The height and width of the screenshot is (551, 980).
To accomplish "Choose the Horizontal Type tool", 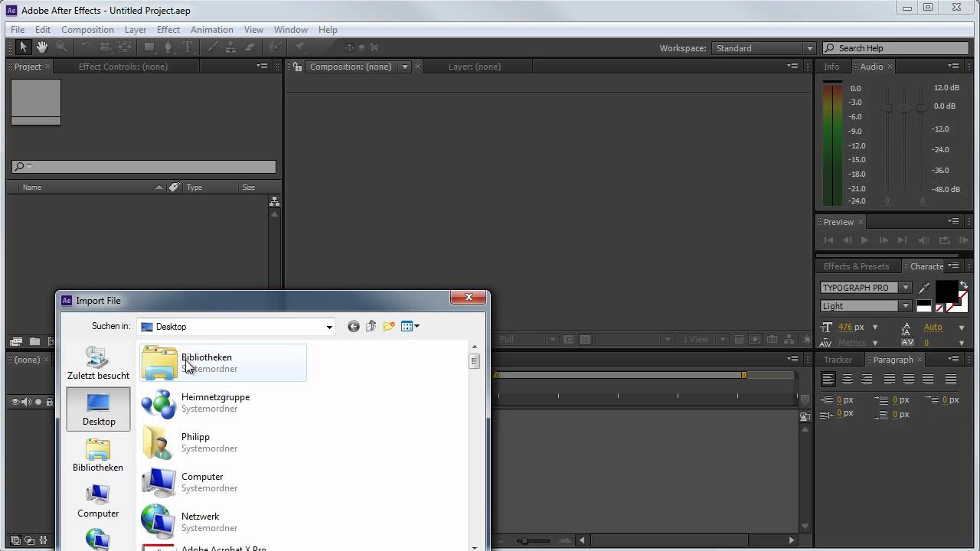I will (x=188, y=47).
